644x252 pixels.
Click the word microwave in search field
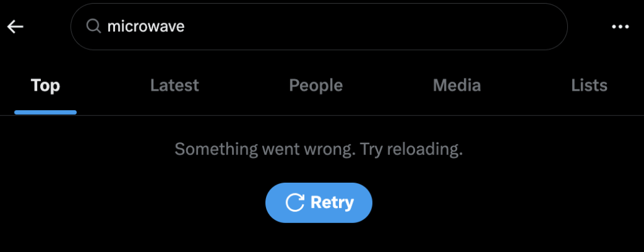(146, 26)
